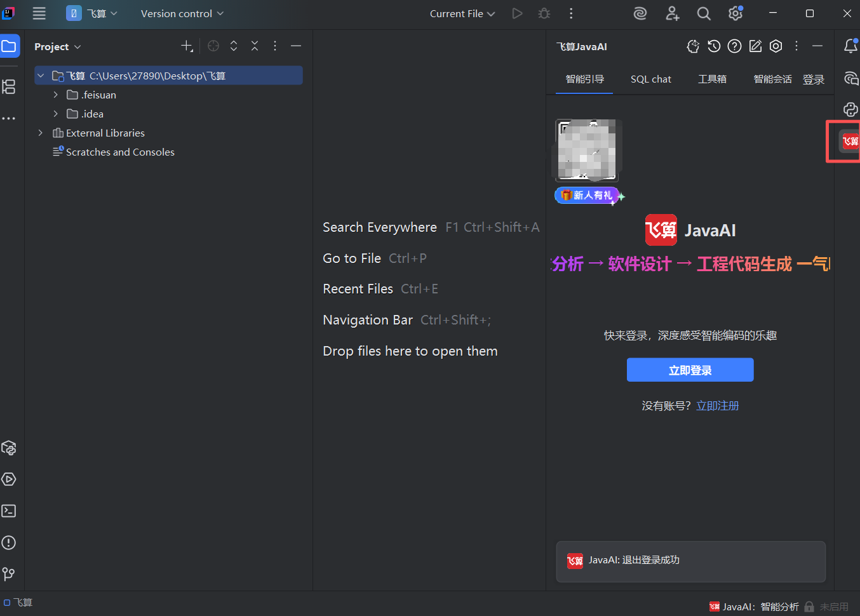Click the lock icon in status bar
860x616 pixels.
click(x=809, y=606)
